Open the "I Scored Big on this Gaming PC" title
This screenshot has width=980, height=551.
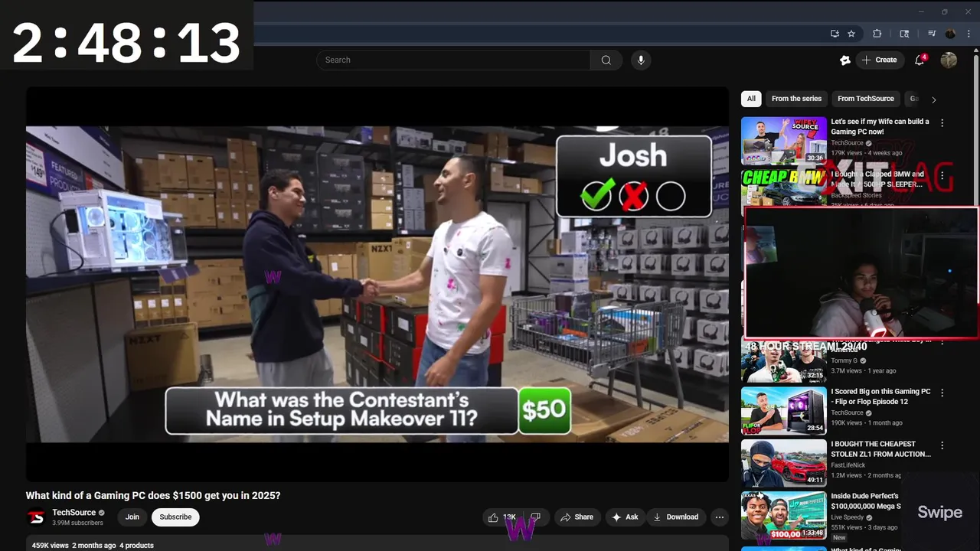coord(880,396)
